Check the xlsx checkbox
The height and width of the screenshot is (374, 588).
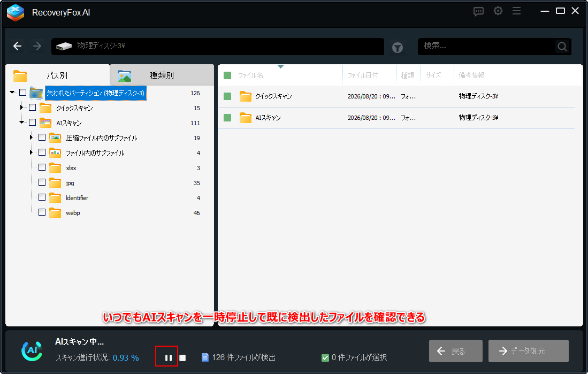coord(42,167)
